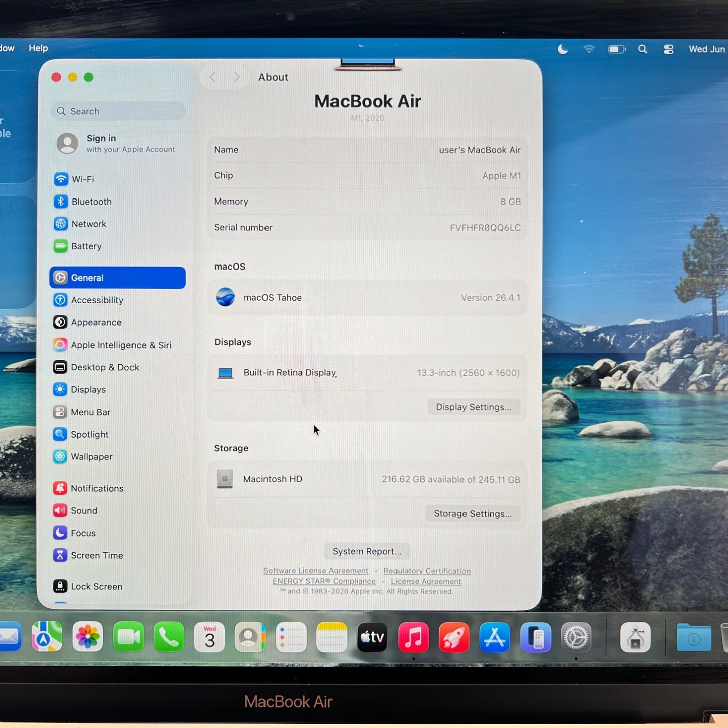The width and height of the screenshot is (728, 728).
Task: Launch iPhone Mirroring from the Dock
Action: [536, 637]
